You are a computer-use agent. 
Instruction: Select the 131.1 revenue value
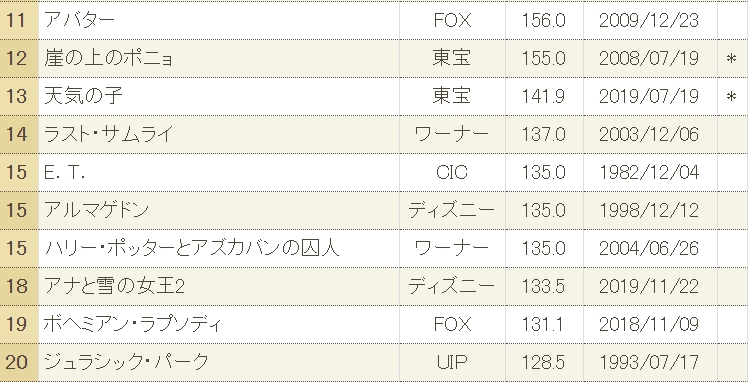(x=543, y=324)
